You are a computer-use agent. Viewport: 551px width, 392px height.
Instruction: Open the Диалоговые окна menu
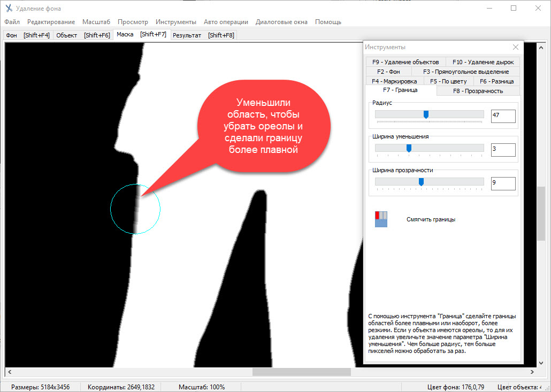click(281, 22)
